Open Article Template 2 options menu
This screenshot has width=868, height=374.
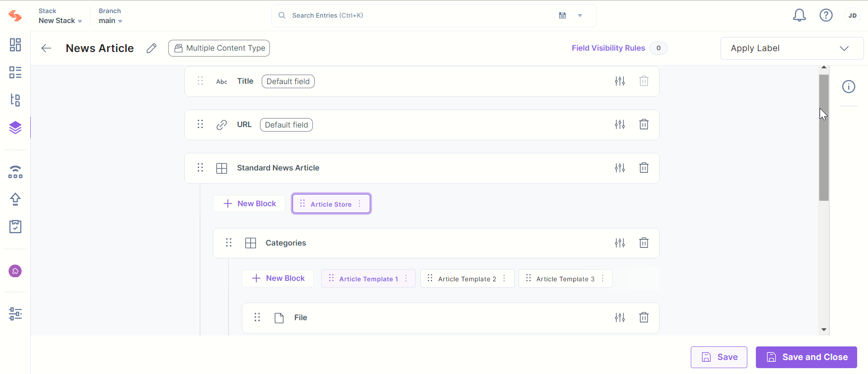pos(505,279)
